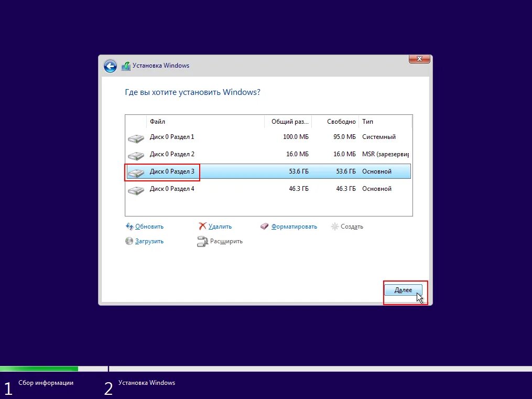The height and width of the screenshot is (399, 532).
Task: Click the 46.3 ГБ total size cell
Action: pyautogui.click(x=299, y=189)
